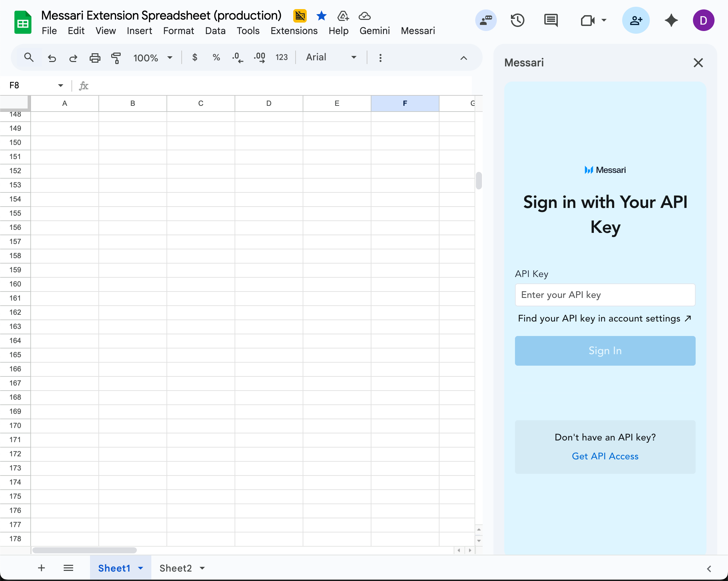Collapse the toolbar with the up chevron
Image resolution: width=728 pixels, height=581 pixels.
click(x=464, y=58)
